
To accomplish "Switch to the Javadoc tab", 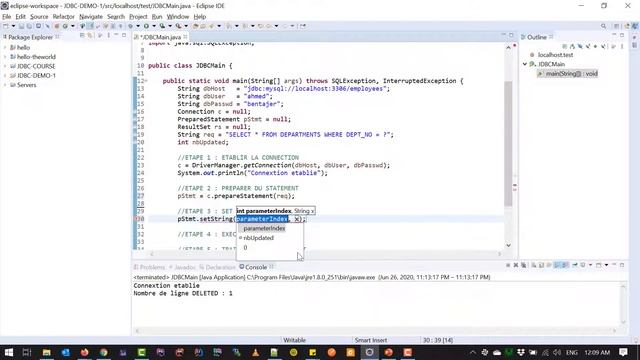I will pos(182,267).
